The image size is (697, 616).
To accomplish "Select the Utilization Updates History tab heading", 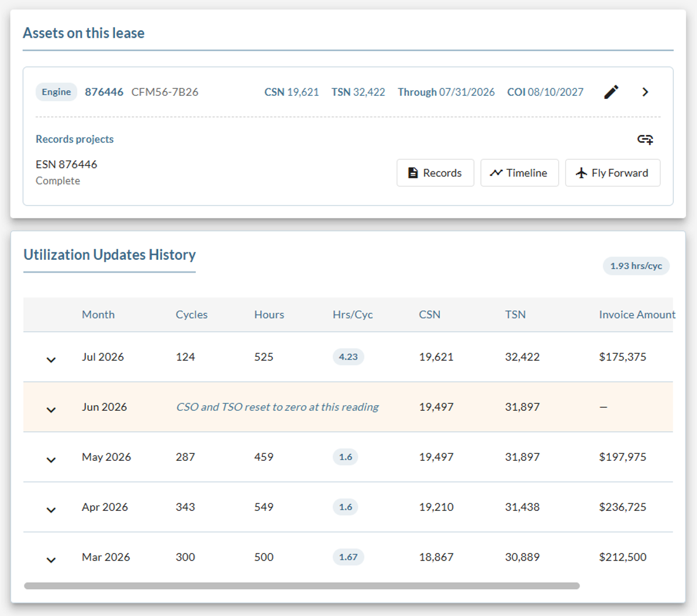I will (110, 255).
